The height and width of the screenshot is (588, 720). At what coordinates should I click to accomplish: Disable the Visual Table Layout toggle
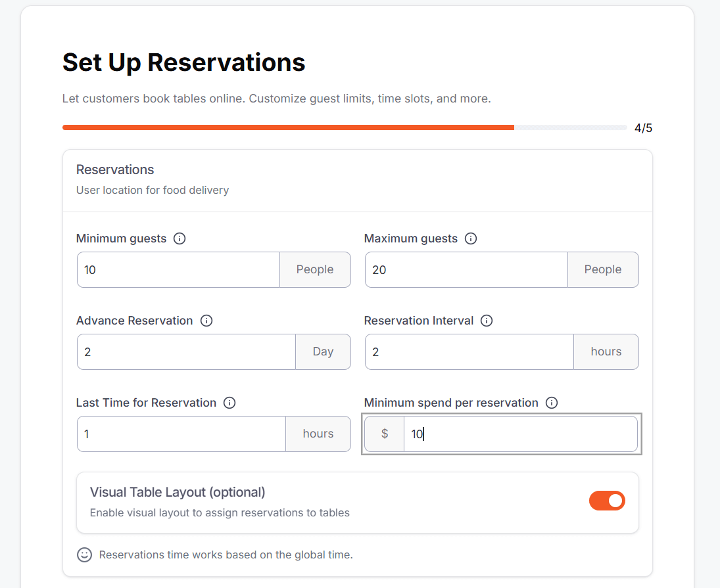point(606,501)
